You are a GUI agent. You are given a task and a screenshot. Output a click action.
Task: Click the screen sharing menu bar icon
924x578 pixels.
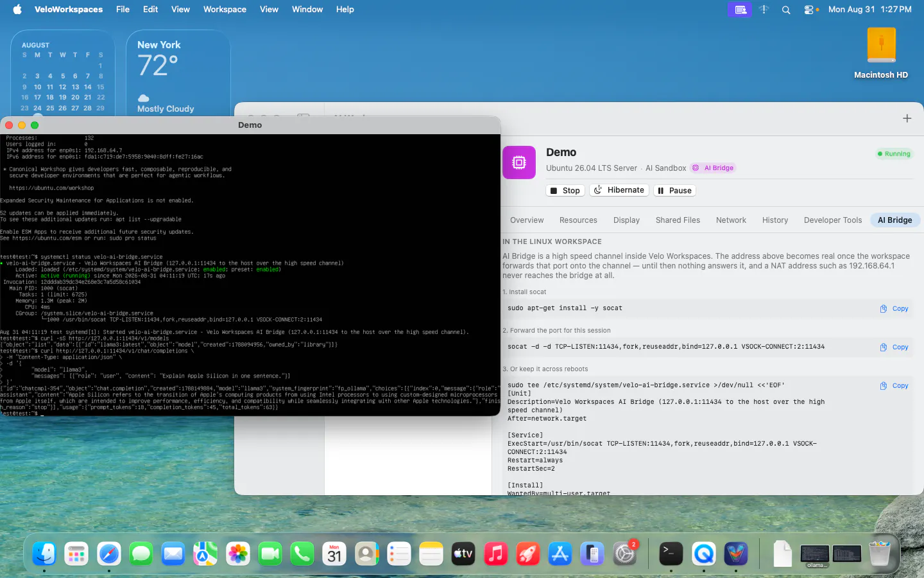pyautogui.click(x=740, y=10)
